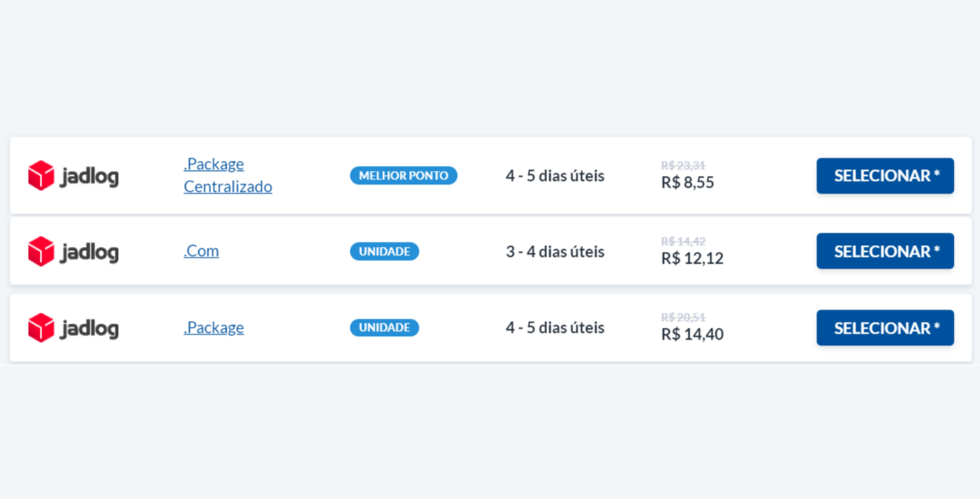Select the R$ 8,55 shipping option
Image resolution: width=980 pixels, height=499 pixels.
tap(884, 176)
